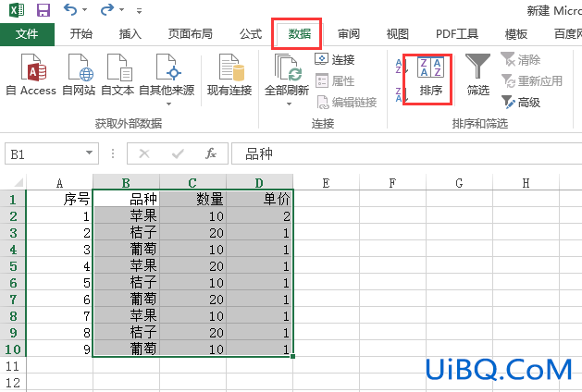Screen dimensions: 582x392
Task: Open the 文件 menu
Action: pos(27,34)
